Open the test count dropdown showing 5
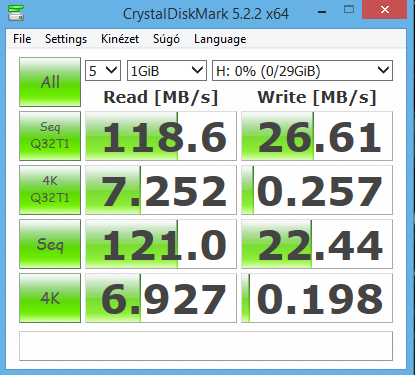Image resolution: width=415 pixels, height=376 pixels. (x=103, y=71)
